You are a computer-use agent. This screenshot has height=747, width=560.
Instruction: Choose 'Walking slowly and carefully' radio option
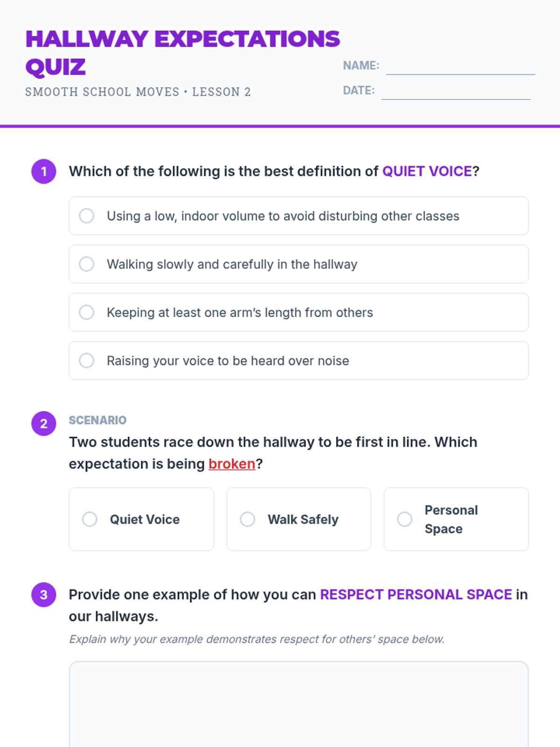tap(86, 264)
